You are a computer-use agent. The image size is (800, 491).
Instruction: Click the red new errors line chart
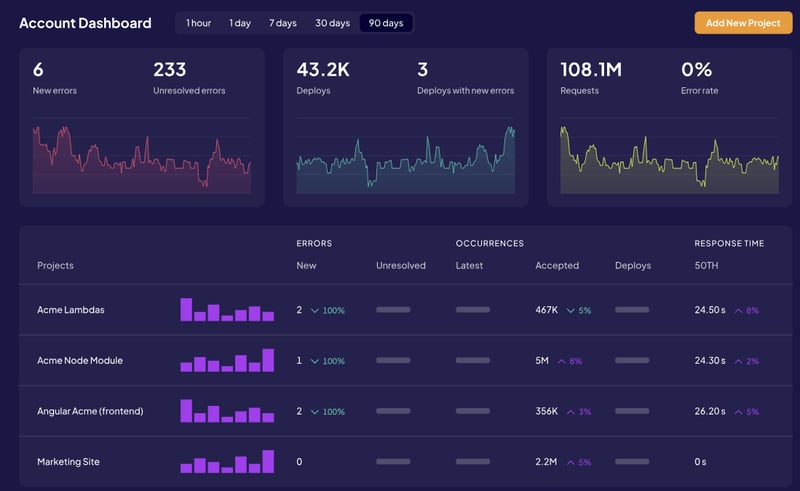141,160
